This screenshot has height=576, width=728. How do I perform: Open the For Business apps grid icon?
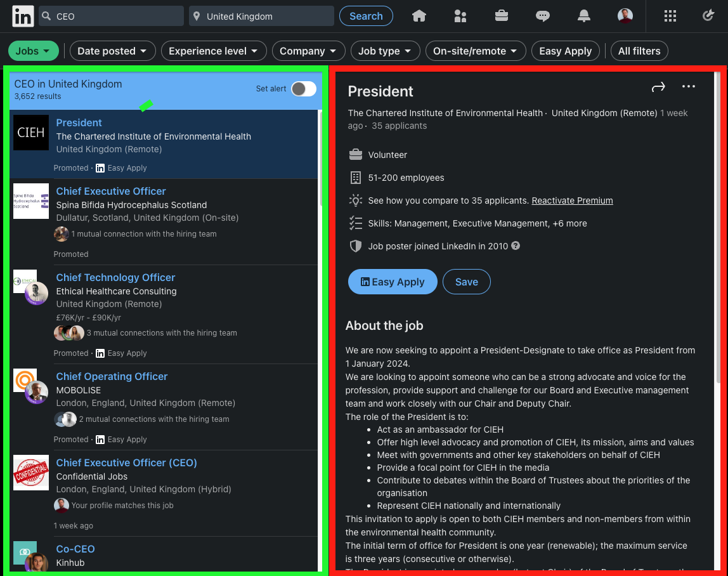pyautogui.click(x=670, y=15)
